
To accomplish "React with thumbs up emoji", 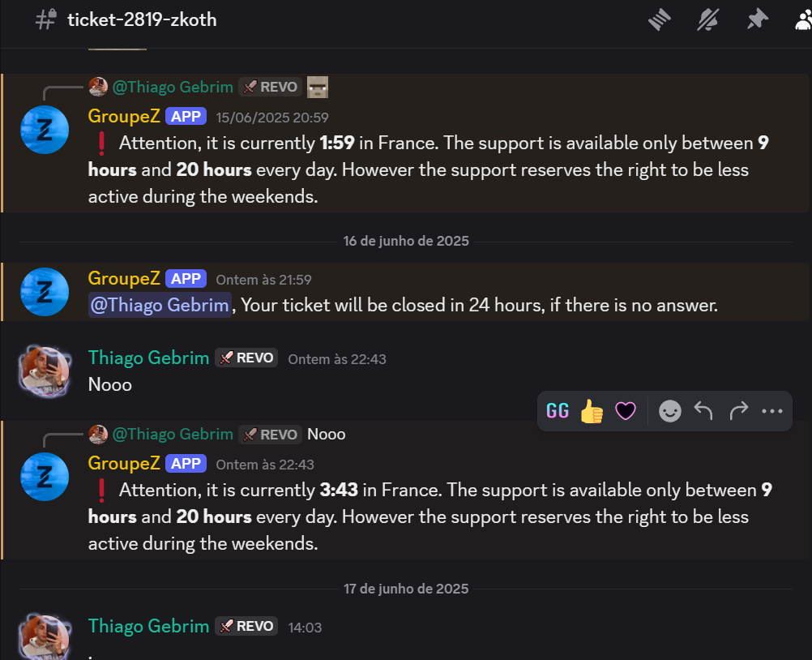I will [x=592, y=411].
